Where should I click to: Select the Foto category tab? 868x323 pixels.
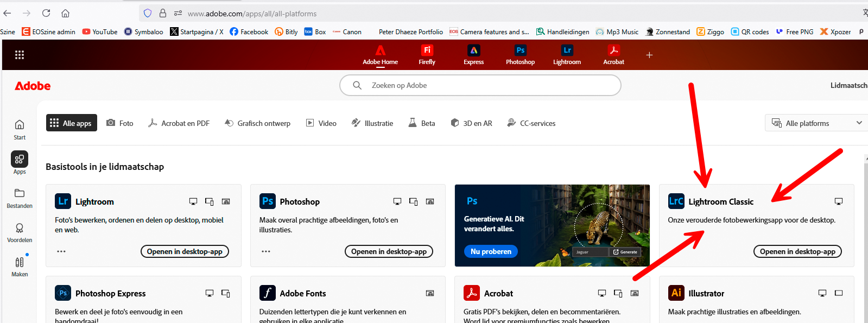point(120,123)
